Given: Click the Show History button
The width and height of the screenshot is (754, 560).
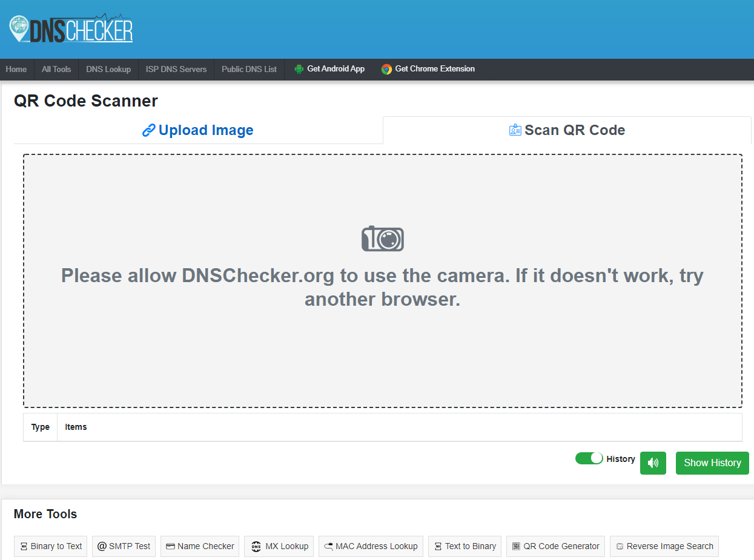Looking at the screenshot, I should coord(712,463).
